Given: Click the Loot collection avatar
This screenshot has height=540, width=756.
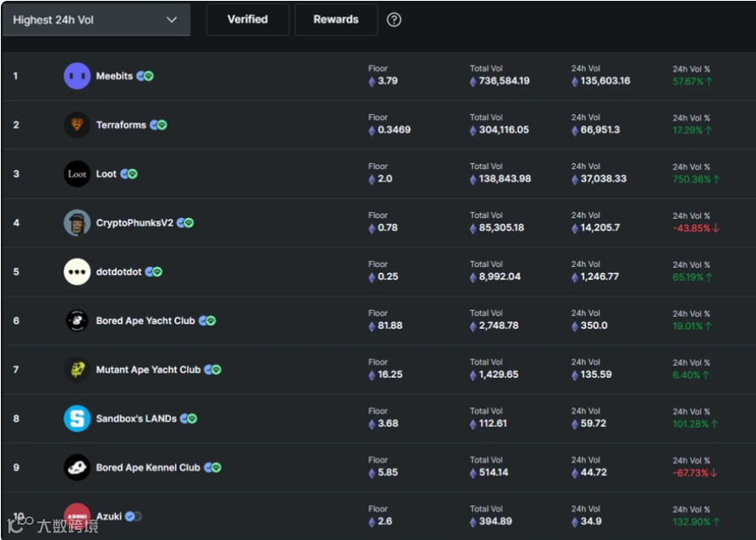Looking at the screenshot, I should [x=77, y=174].
